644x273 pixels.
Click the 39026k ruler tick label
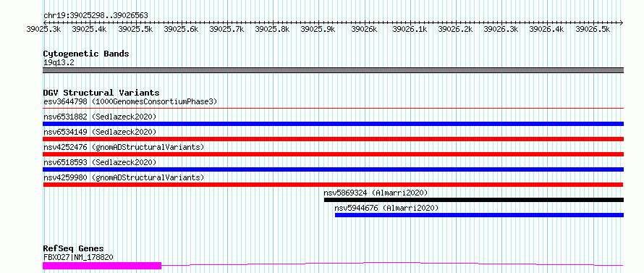364,29
